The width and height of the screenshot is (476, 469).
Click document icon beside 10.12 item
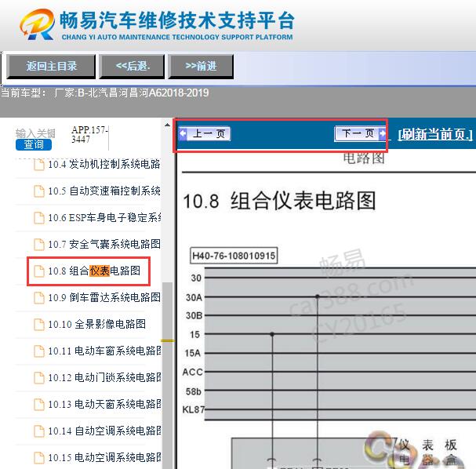(x=39, y=378)
